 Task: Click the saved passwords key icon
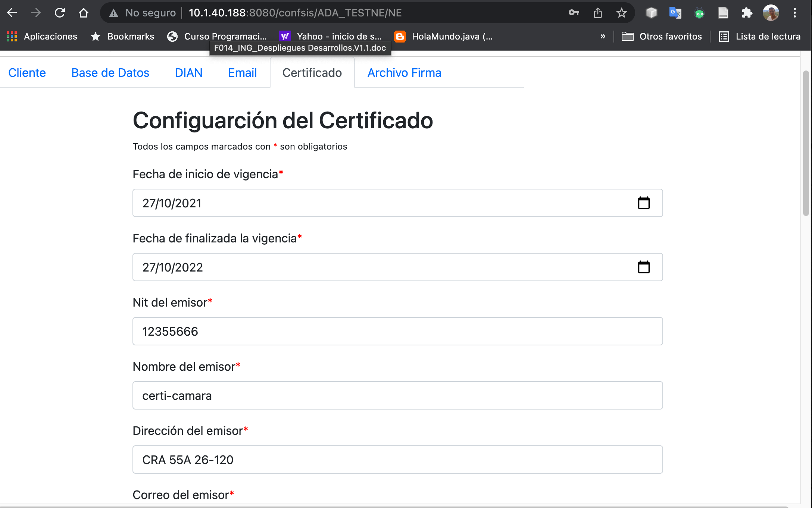(x=574, y=13)
